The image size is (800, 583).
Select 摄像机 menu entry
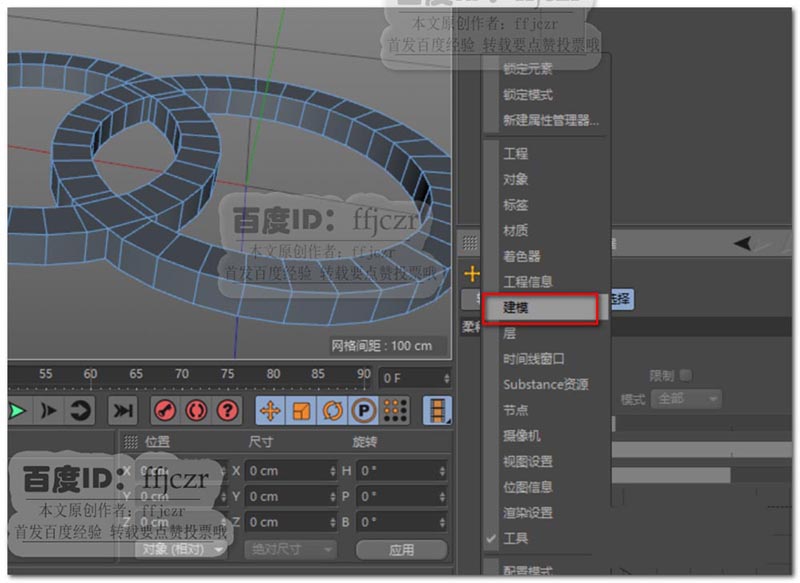521,436
